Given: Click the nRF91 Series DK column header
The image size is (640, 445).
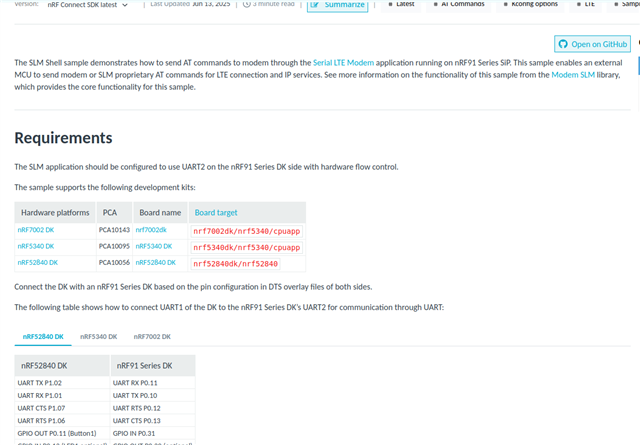Looking at the screenshot, I should [153, 366].
